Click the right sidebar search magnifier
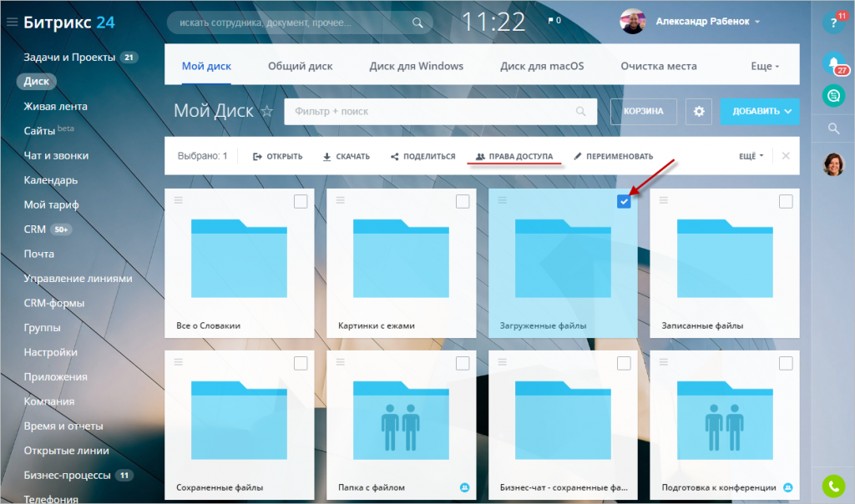 tap(833, 129)
